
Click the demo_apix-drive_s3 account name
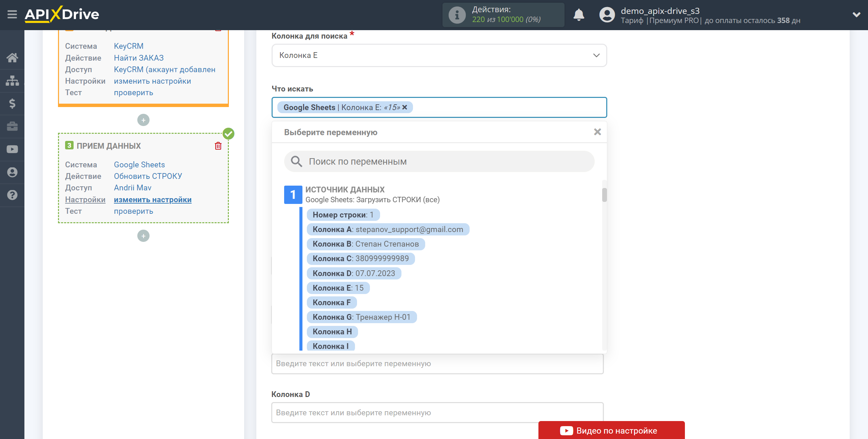(660, 11)
